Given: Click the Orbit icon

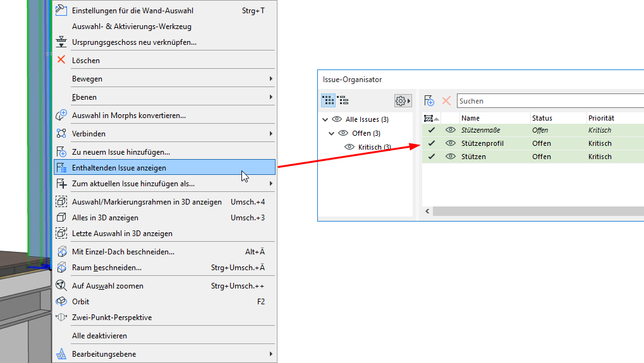Looking at the screenshot, I should tap(61, 302).
